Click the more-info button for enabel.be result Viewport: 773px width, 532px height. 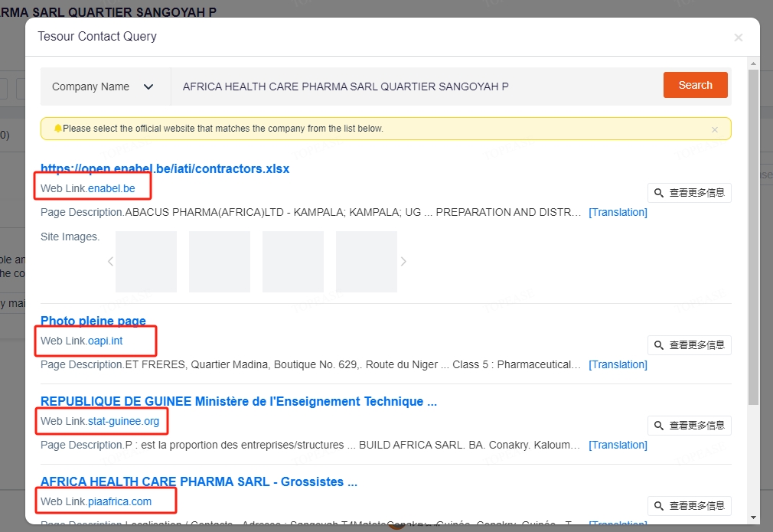[689, 193]
